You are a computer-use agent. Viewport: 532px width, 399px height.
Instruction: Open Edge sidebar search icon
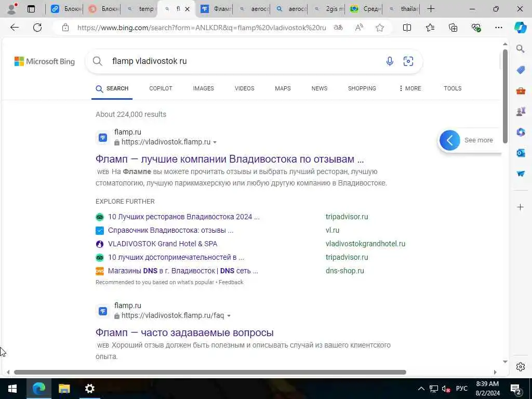coord(521,49)
